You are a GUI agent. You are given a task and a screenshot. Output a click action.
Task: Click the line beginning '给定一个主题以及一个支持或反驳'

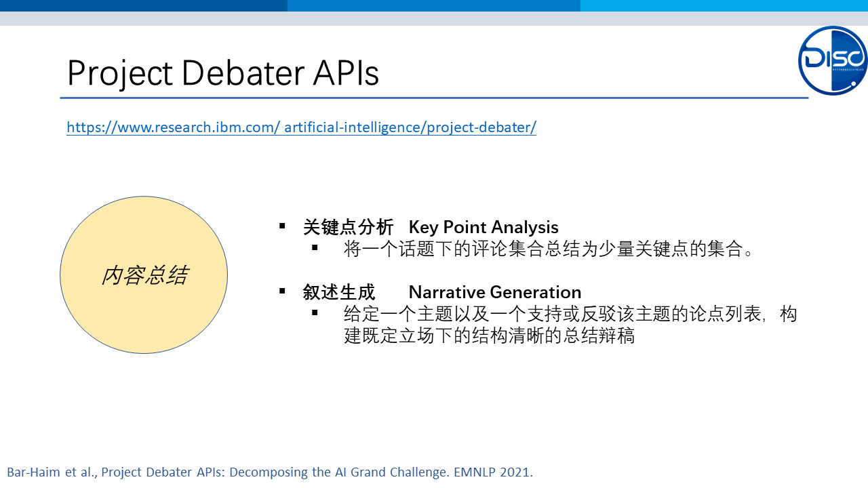coord(570,314)
